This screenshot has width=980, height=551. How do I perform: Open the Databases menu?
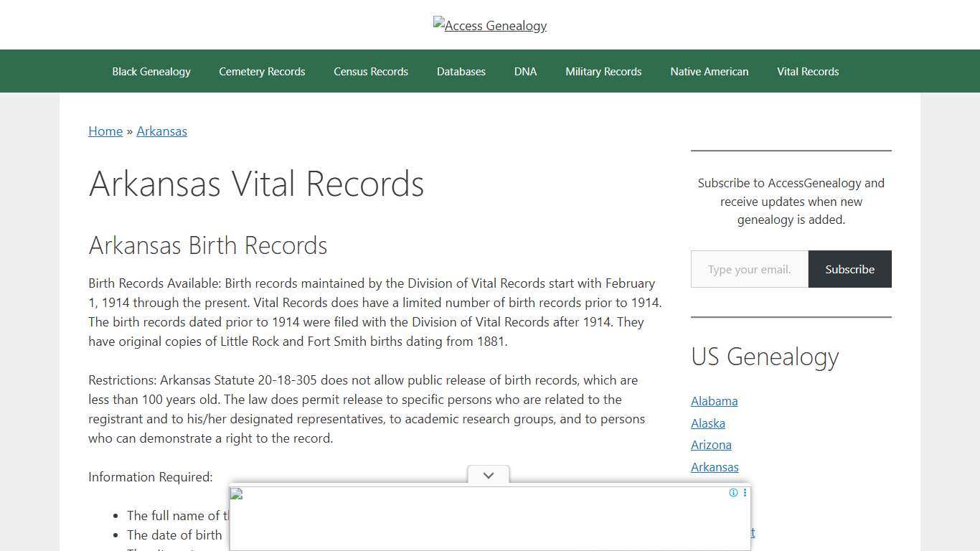461,71
